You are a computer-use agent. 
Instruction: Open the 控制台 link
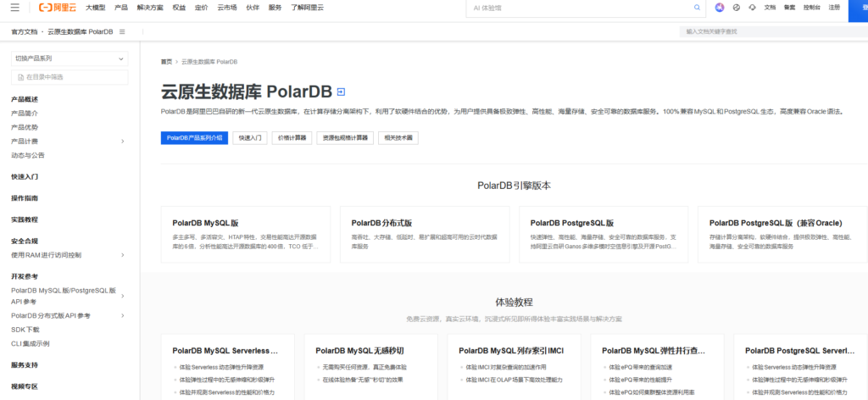[x=812, y=8]
